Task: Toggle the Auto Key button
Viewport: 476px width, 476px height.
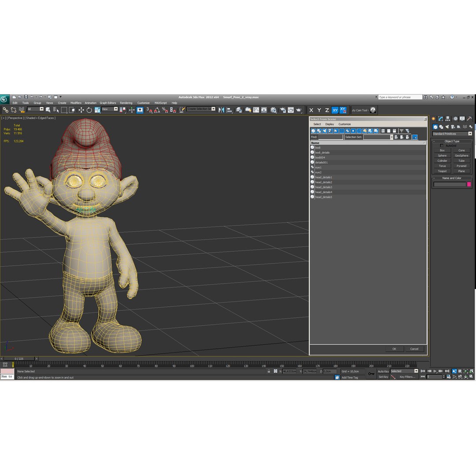Action: tap(383, 371)
